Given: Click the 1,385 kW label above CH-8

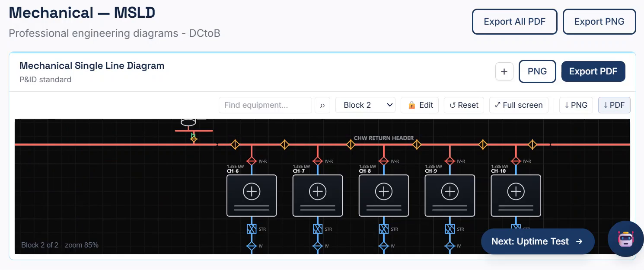Looking at the screenshot, I should point(367,166).
